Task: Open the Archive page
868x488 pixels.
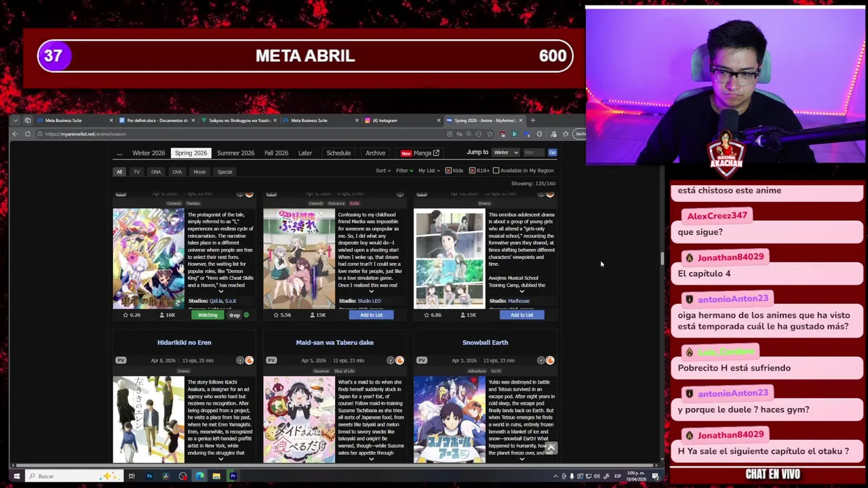Action: (x=375, y=153)
